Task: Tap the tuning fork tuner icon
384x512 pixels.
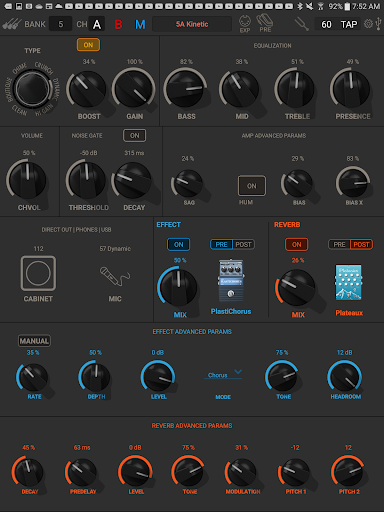Action: (x=302, y=24)
